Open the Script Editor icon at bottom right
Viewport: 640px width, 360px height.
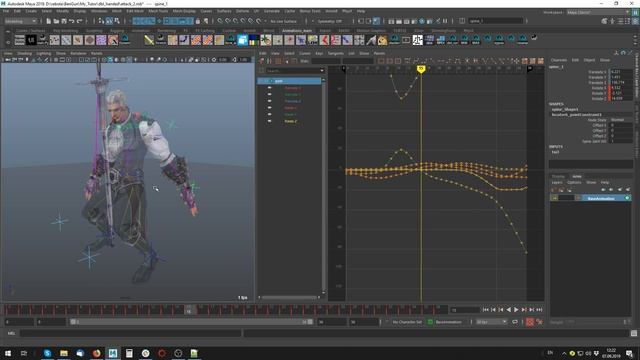coord(633,333)
